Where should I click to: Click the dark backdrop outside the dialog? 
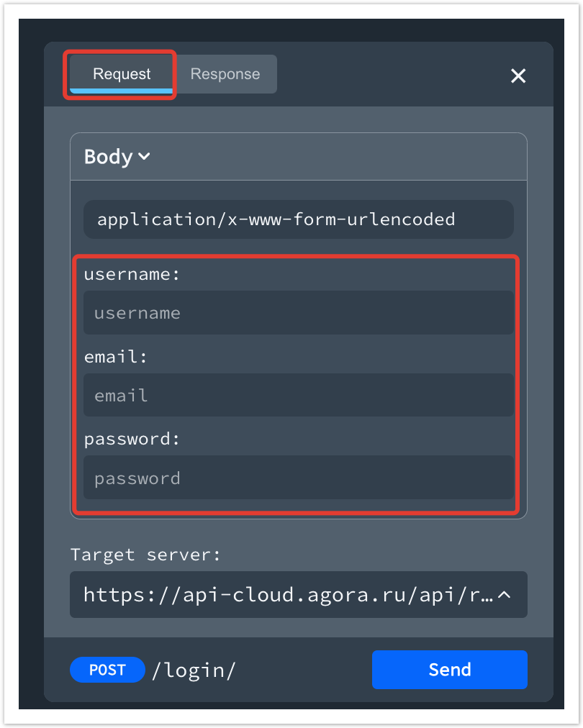pos(31,360)
